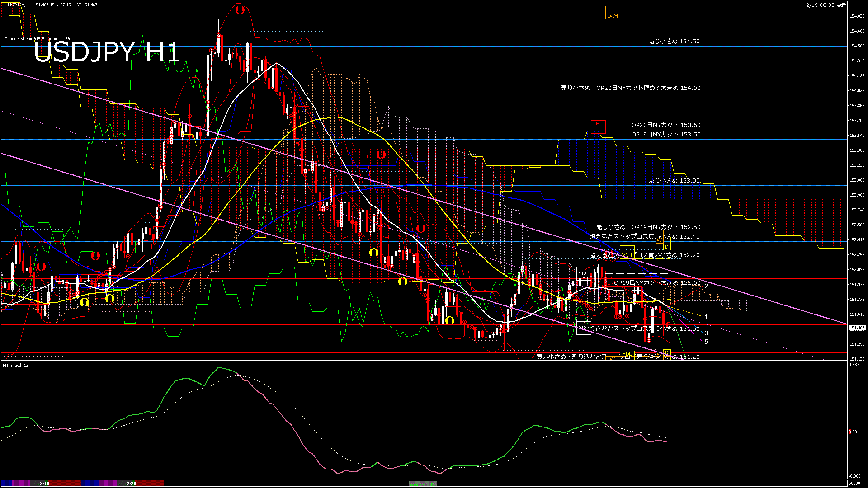Click projection line label 2
The image size is (868, 488).
pyautogui.click(x=706, y=286)
